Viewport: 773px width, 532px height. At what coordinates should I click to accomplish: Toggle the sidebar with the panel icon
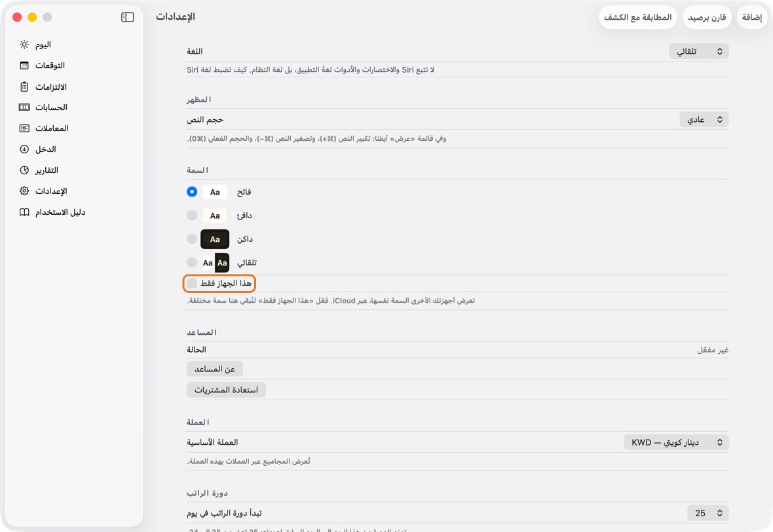point(127,17)
